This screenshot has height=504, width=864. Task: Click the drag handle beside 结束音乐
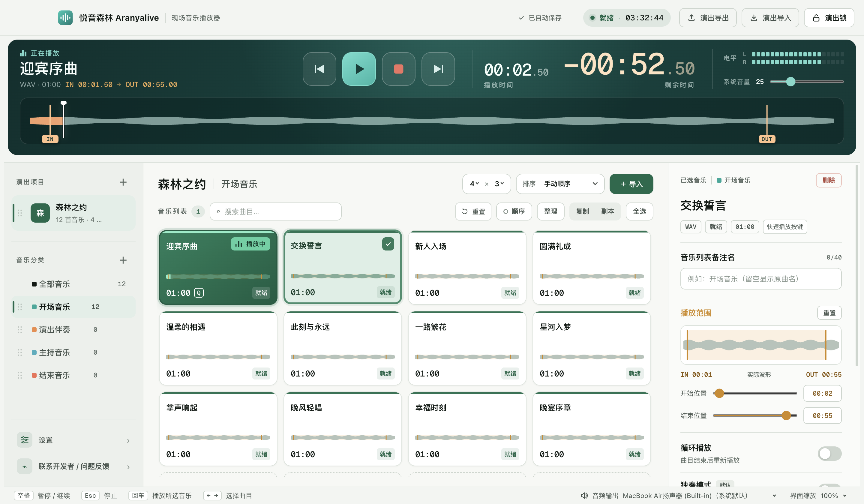pyautogui.click(x=20, y=375)
